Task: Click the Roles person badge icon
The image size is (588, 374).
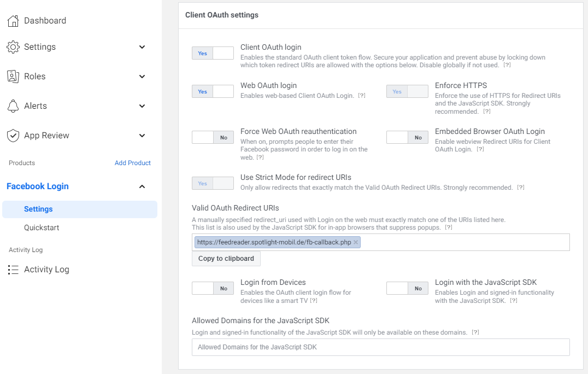Action: pyautogui.click(x=13, y=77)
